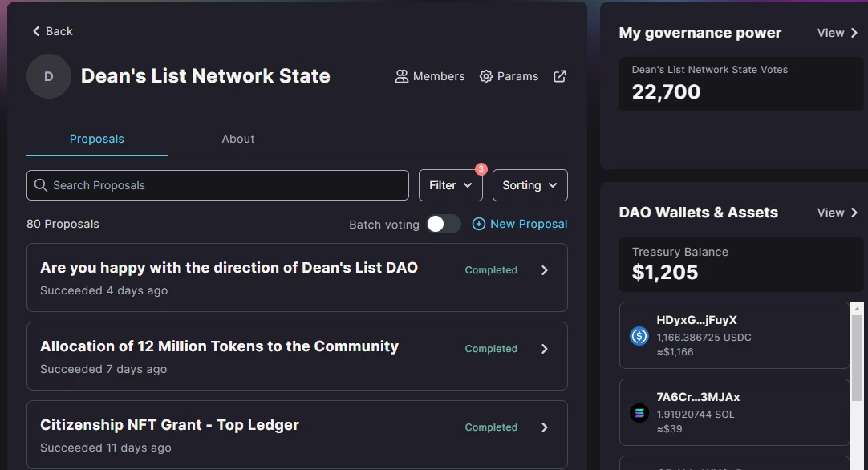Click the wallet list scrollbar thumb
The image size is (868, 470).
857,358
